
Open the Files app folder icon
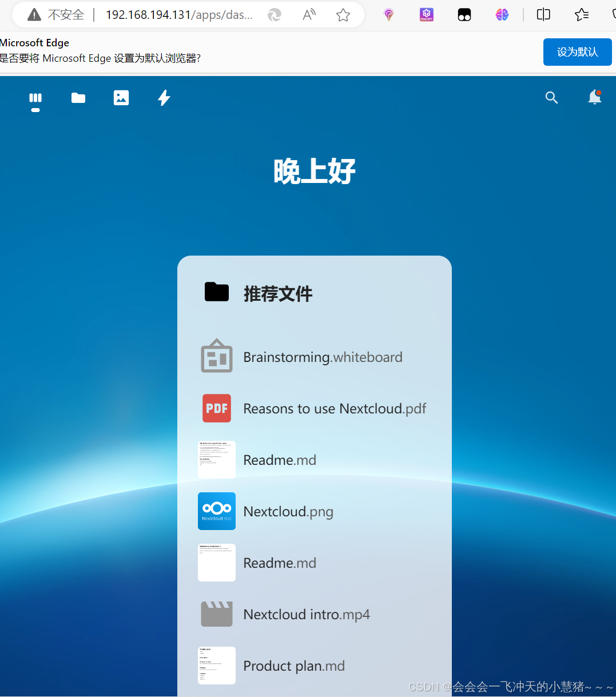[78, 98]
